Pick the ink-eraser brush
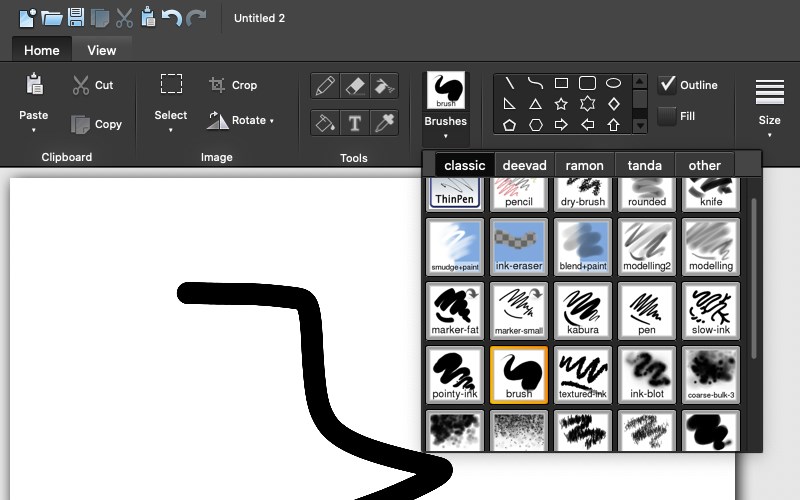The width and height of the screenshot is (800, 500). tap(519, 246)
